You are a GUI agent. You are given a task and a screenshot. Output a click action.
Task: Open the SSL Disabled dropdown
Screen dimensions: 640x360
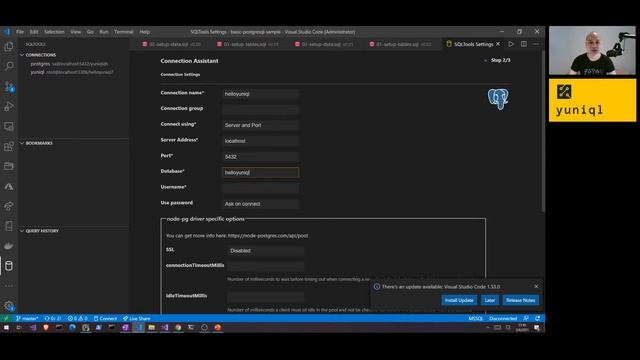click(x=266, y=251)
